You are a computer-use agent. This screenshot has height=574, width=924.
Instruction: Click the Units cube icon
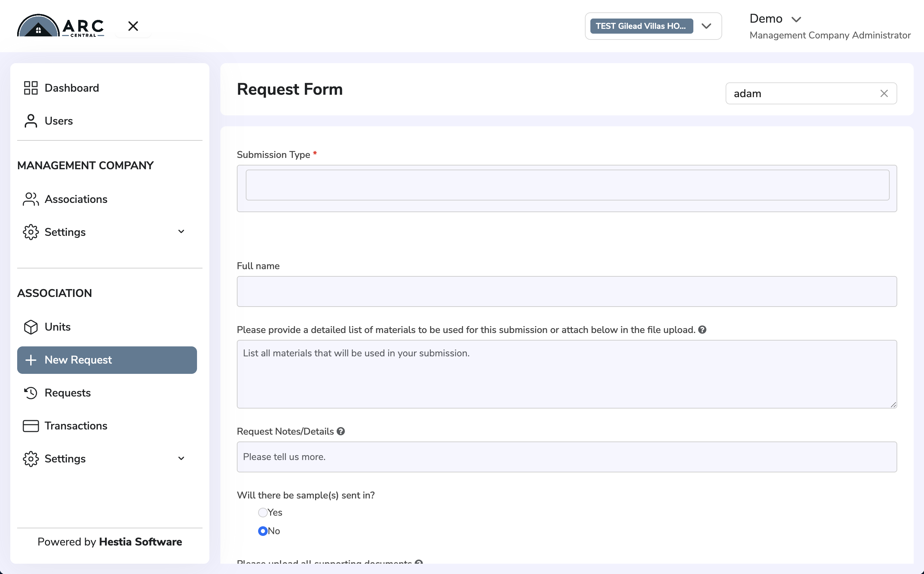pyautogui.click(x=31, y=327)
